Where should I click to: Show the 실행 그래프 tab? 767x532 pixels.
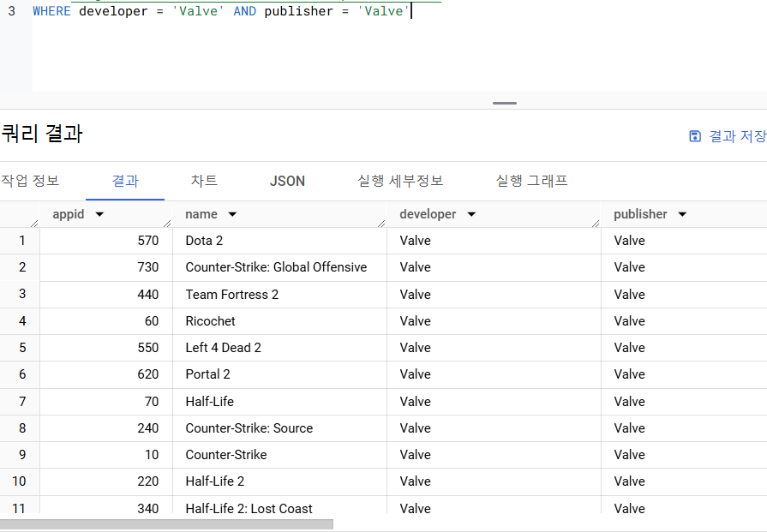(x=531, y=181)
